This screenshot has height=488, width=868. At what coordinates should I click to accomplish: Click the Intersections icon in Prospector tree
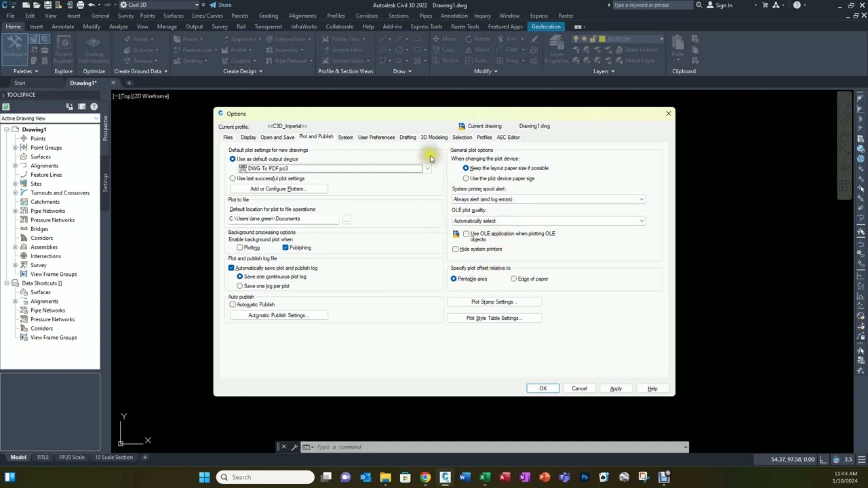click(x=24, y=256)
